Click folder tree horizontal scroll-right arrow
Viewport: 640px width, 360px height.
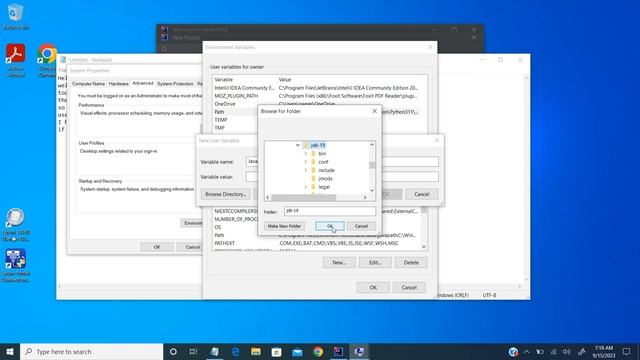click(x=365, y=198)
